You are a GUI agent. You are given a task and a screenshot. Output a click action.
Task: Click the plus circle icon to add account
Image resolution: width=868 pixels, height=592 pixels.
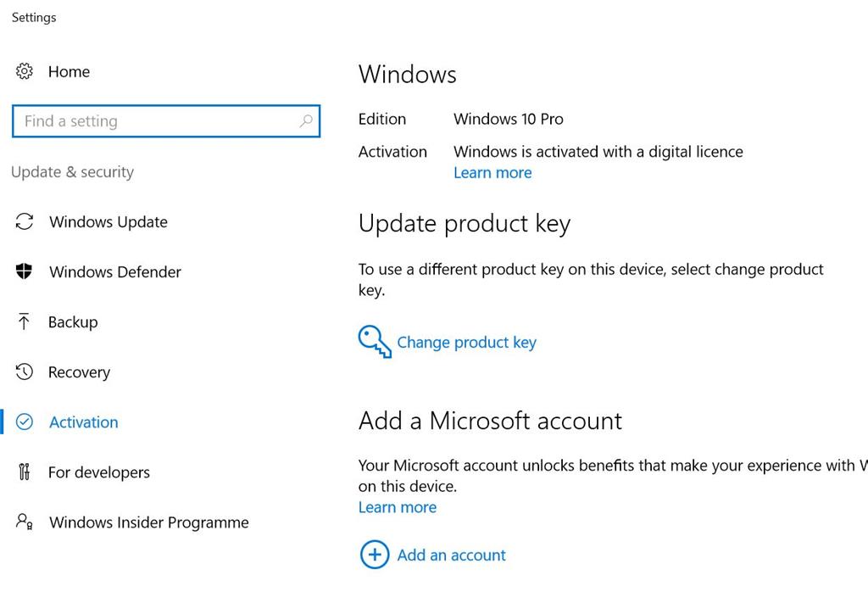375,555
